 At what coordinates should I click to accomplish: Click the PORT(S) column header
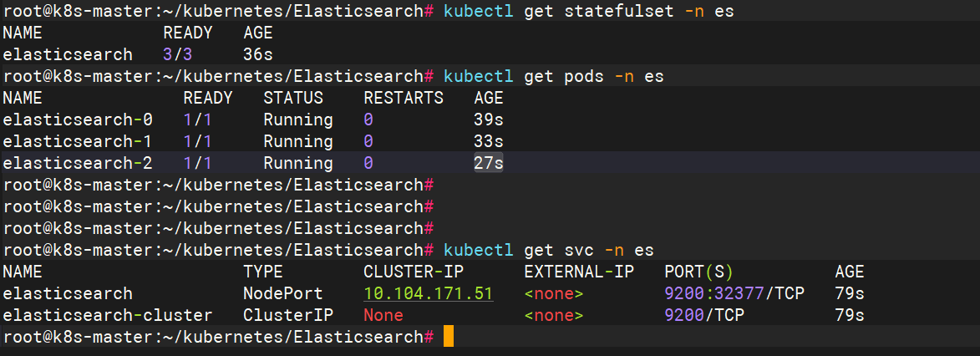point(698,272)
